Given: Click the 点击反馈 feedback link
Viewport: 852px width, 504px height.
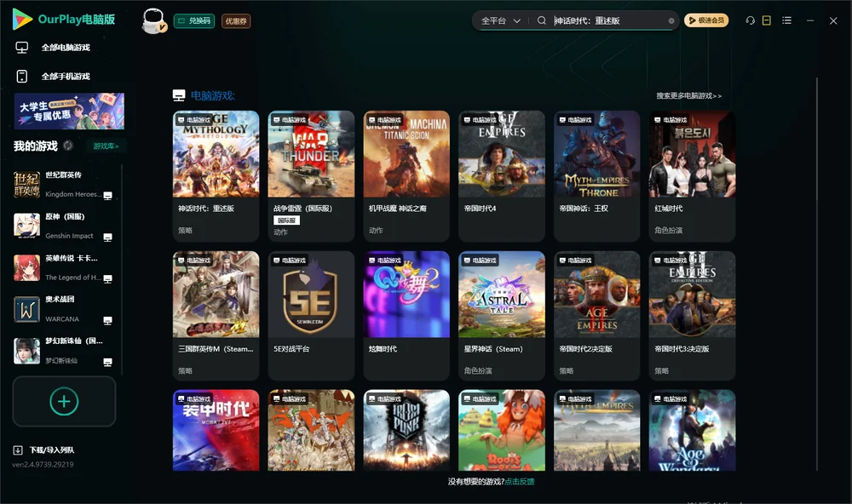Looking at the screenshot, I should point(520,482).
